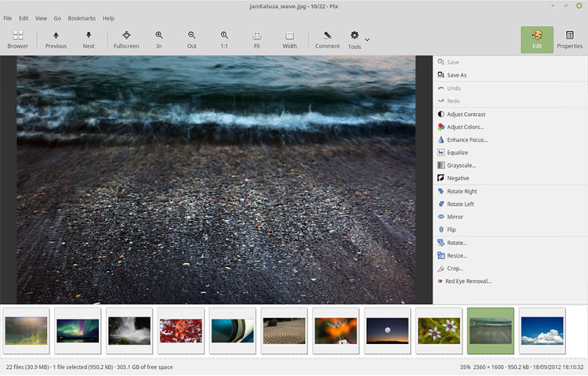This screenshot has height=376, width=588.
Task: Select the aurora borealis thumbnail
Action: pos(78,331)
